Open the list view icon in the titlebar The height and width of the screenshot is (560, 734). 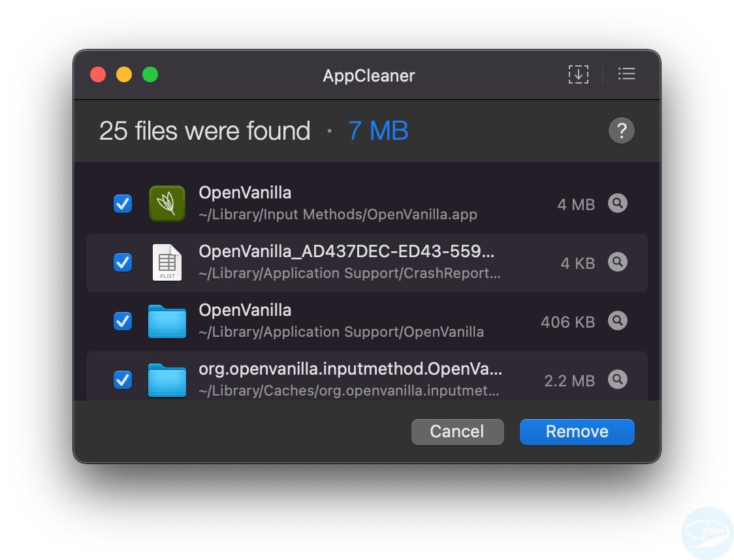click(x=626, y=74)
